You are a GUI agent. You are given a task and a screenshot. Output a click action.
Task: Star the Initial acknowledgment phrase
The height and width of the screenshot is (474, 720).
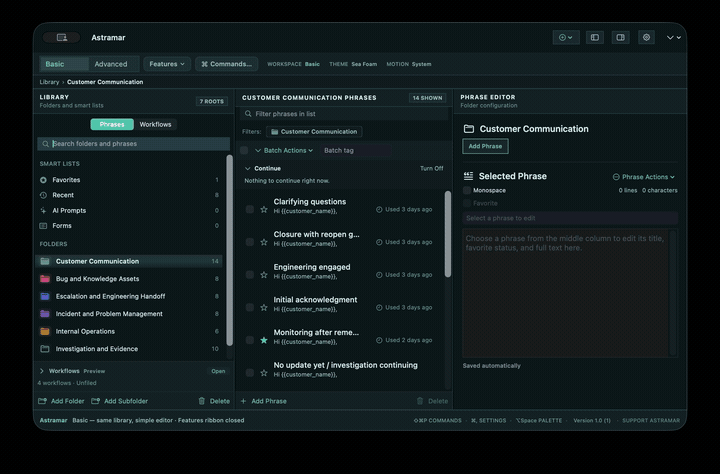tap(264, 307)
